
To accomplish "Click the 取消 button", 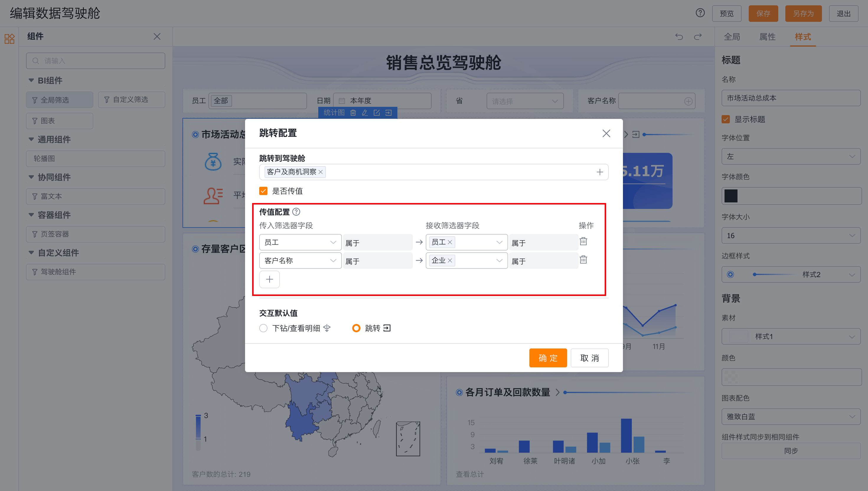I will point(589,358).
